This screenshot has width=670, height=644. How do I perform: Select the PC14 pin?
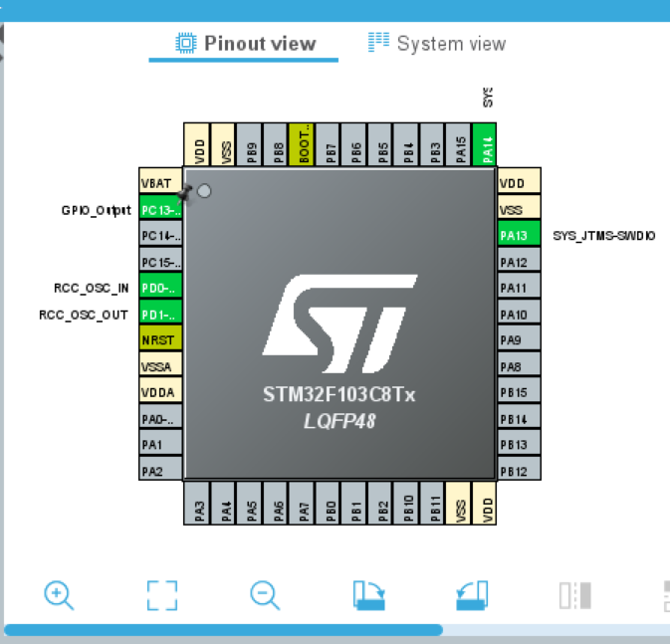tap(160, 235)
